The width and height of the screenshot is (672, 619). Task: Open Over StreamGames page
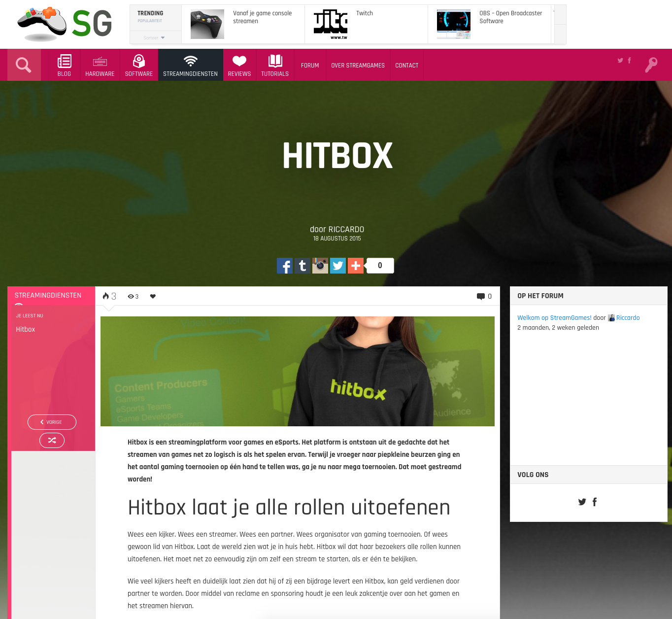pyautogui.click(x=358, y=65)
